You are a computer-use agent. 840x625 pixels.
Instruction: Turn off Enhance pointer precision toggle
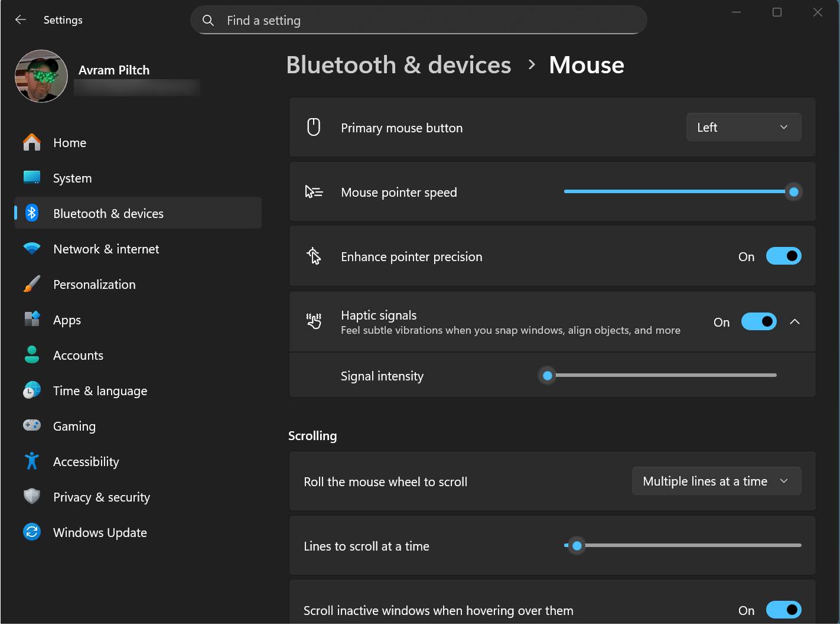tap(783, 256)
